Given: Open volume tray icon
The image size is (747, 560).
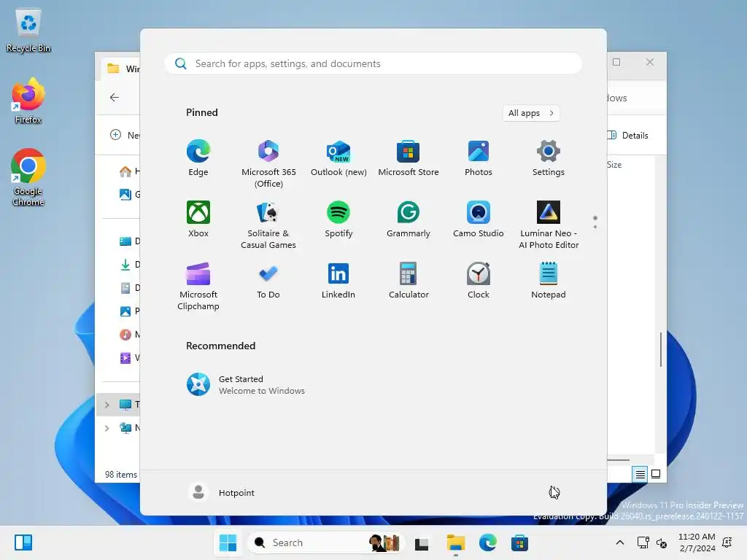Looking at the screenshot, I should 662,542.
